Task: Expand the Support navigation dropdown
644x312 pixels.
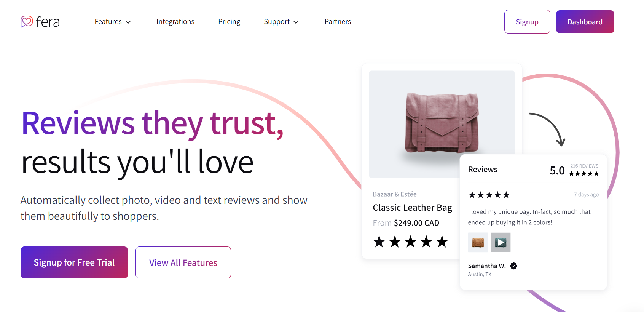Action: point(281,22)
